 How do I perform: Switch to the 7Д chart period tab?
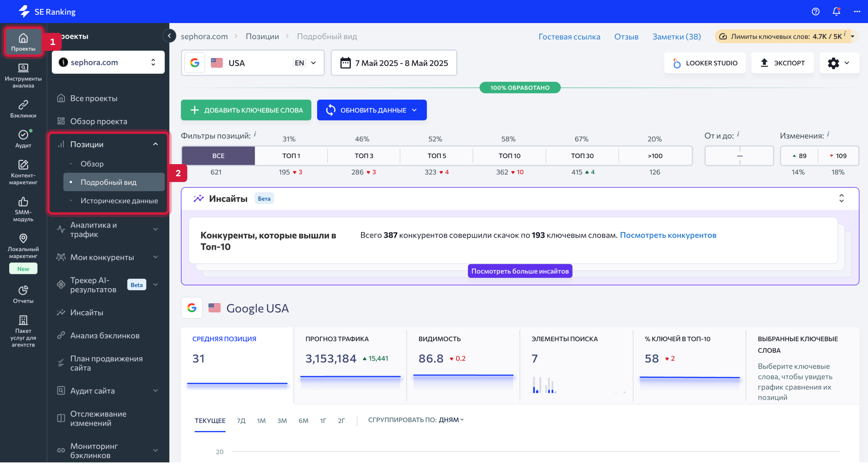tap(241, 421)
